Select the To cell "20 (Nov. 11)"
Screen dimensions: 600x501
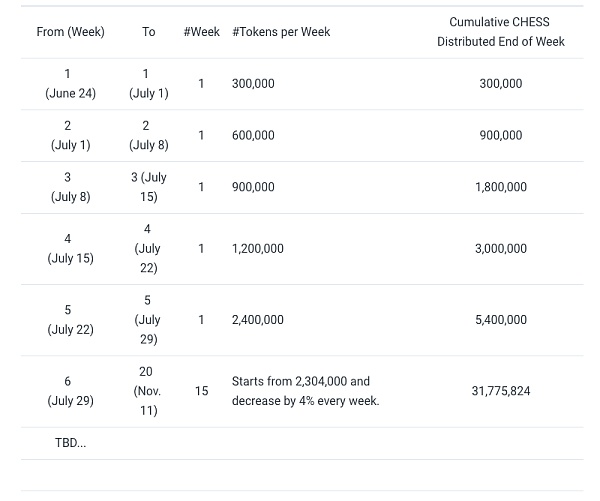click(x=148, y=391)
